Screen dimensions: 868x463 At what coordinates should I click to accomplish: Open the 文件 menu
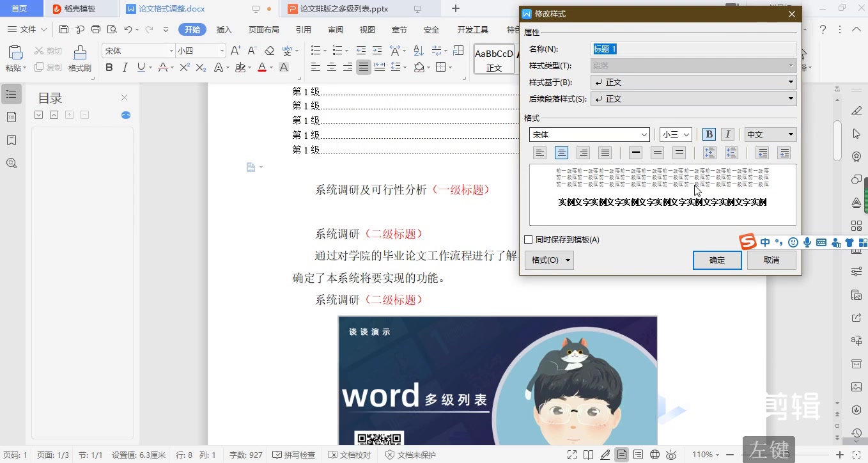[x=27, y=29]
